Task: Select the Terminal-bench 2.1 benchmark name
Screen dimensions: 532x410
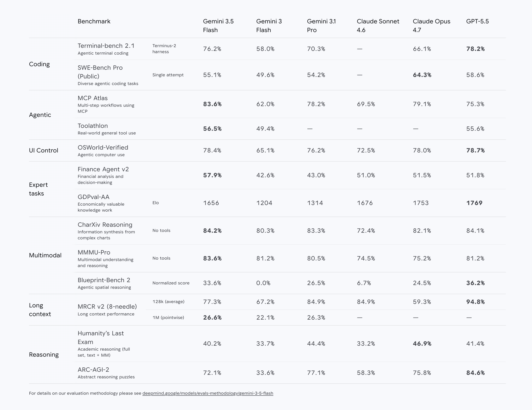Action: coord(106,46)
